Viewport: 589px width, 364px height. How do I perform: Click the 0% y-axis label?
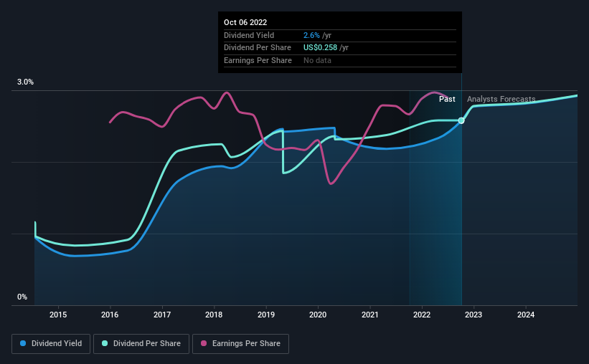22,297
